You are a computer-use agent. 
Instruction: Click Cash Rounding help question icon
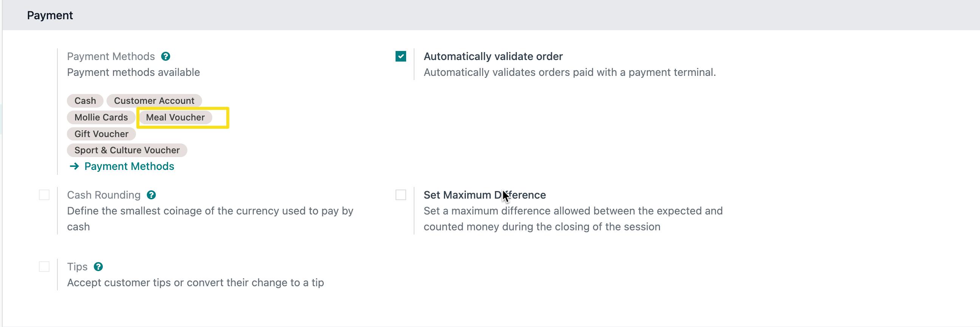coord(151,195)
